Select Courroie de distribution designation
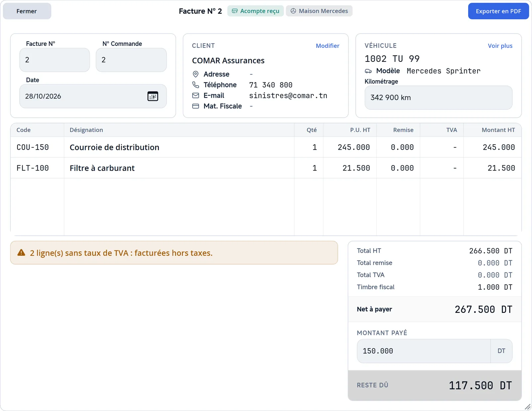Viewport: 532px width, 411px height. 114,147
